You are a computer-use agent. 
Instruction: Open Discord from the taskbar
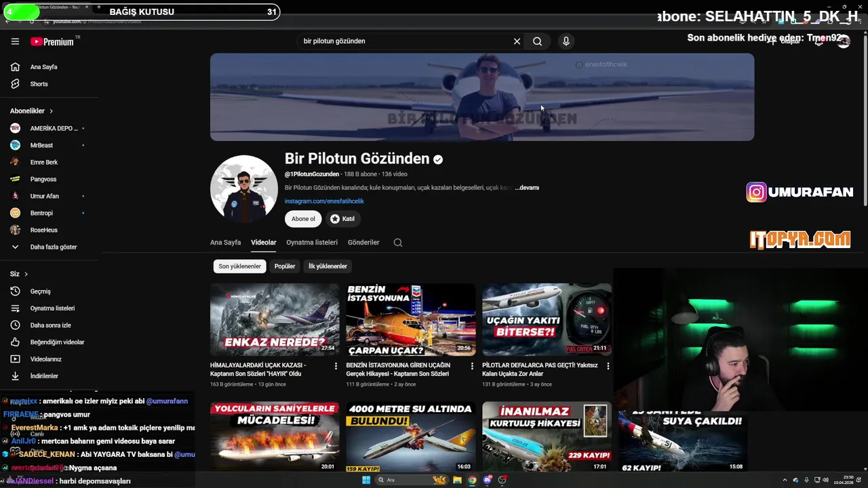coord(487,480)
